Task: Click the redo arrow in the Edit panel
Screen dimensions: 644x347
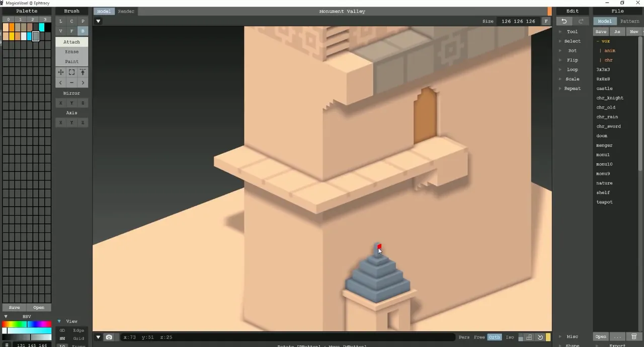Action: pos(581,21)
